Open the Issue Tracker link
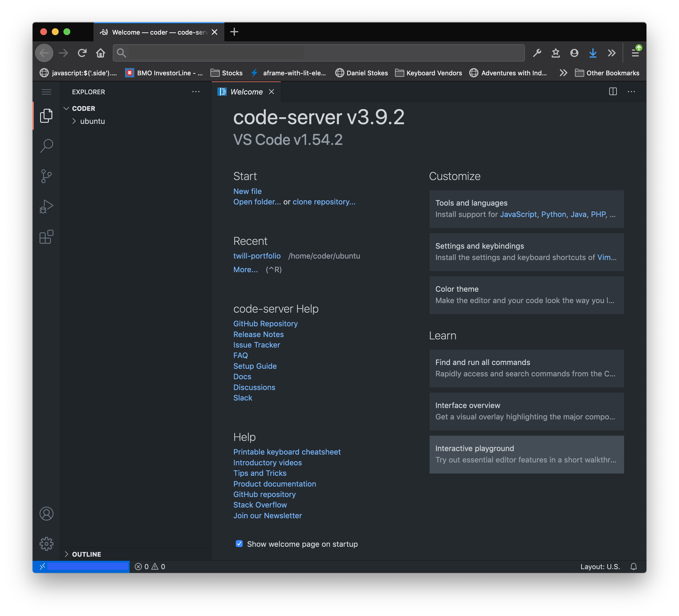 [x=257, y=345]
